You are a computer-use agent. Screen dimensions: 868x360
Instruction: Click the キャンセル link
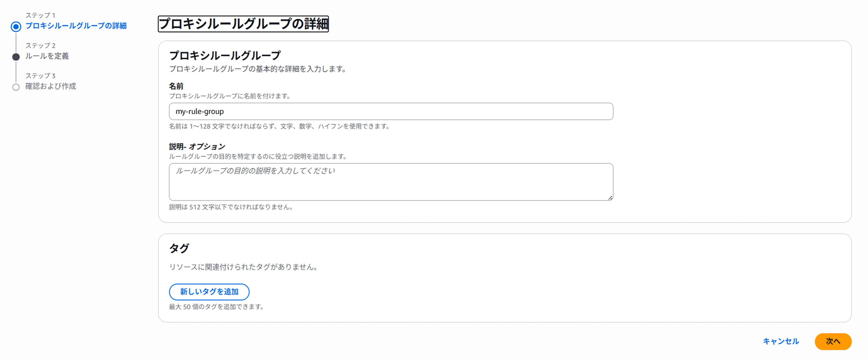click(x=781, y=341)
